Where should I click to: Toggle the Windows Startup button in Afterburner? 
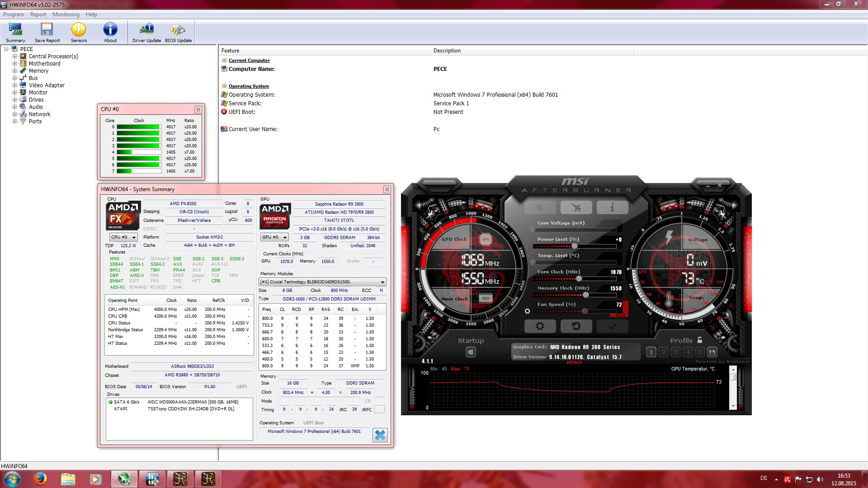pyautogui.click(x=471, y=352)
